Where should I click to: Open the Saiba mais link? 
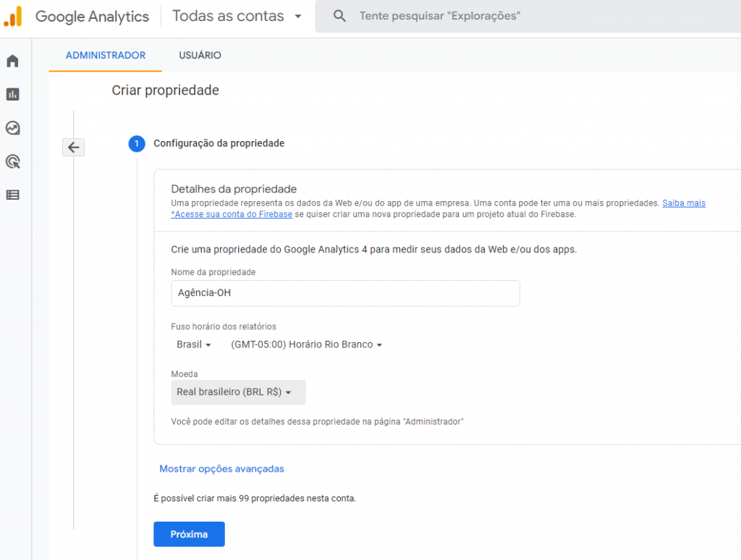point(684,203)
